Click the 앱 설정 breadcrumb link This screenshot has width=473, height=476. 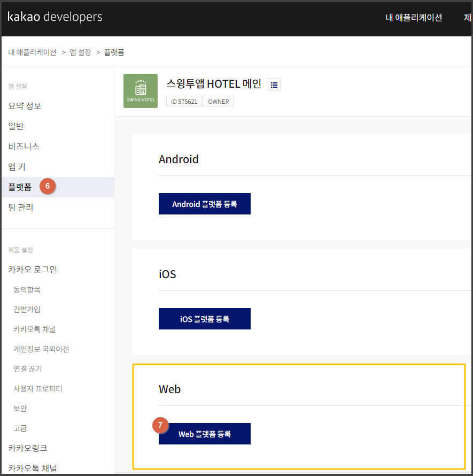click(x=80, y=52)
